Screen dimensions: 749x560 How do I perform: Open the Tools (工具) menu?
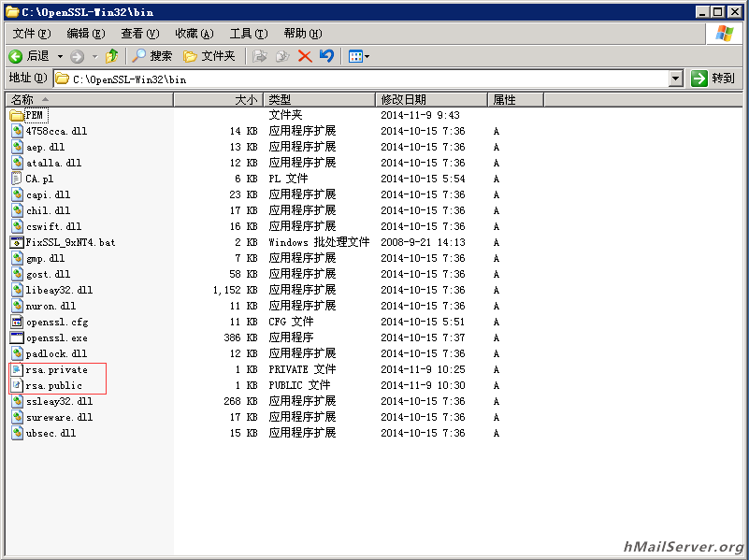(x=248, y=34)
